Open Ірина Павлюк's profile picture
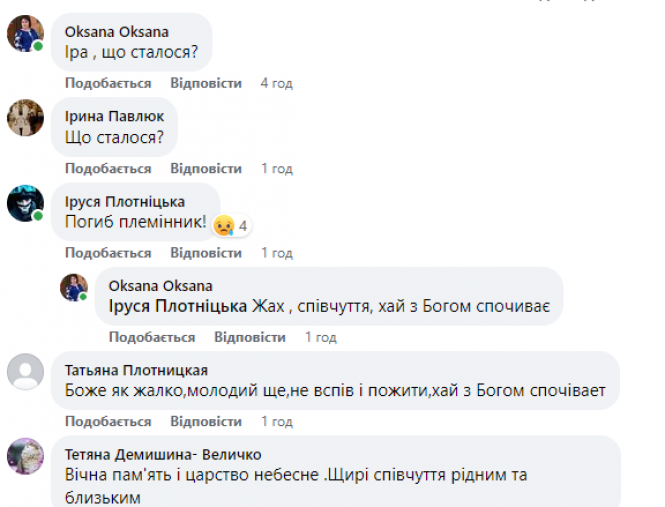Image resolution: width=665 pixels, height=507 pixels. click(x=24, y=118)
